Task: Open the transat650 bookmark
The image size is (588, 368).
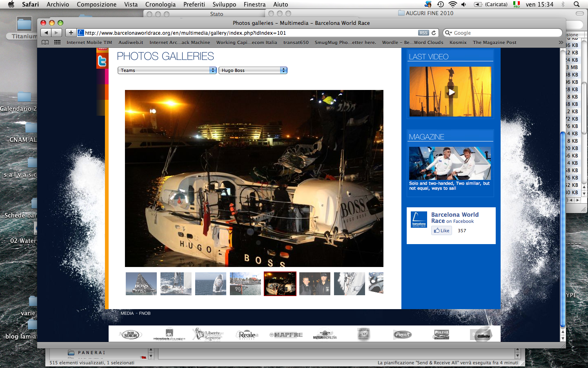Action: (296, 43)
